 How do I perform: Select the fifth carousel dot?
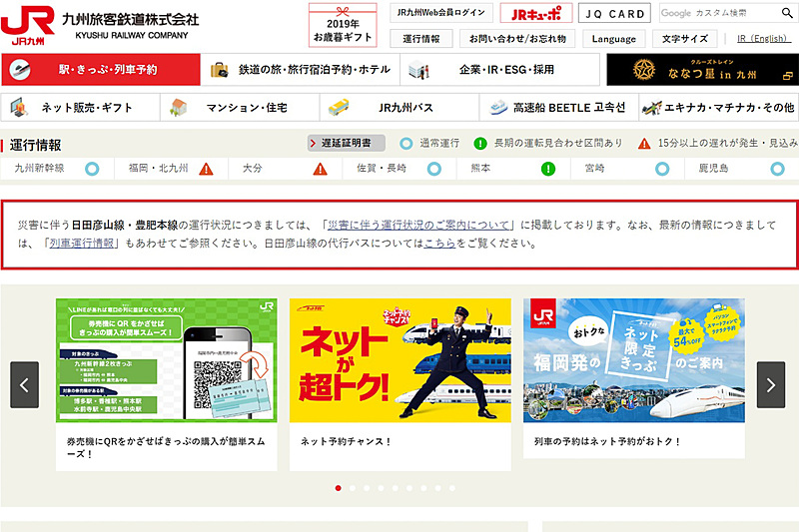[x=396, y=488]
